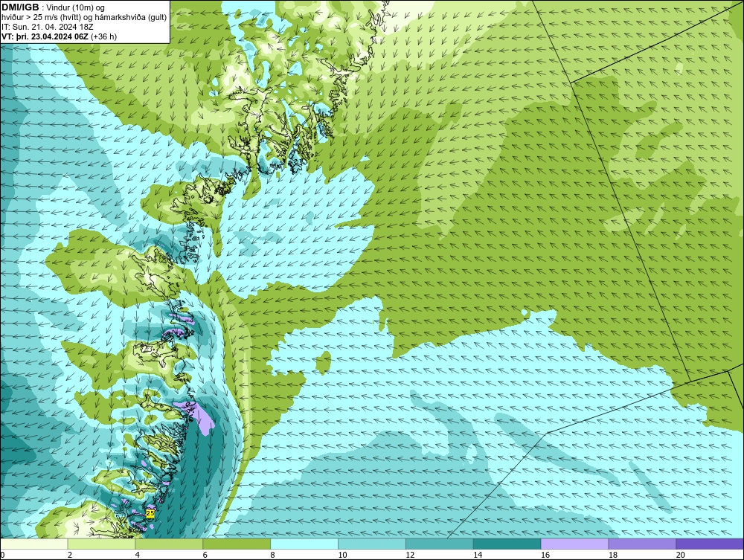The image size is (744, 560).
Task: Click the legend value 0
Action: [2, 555]
